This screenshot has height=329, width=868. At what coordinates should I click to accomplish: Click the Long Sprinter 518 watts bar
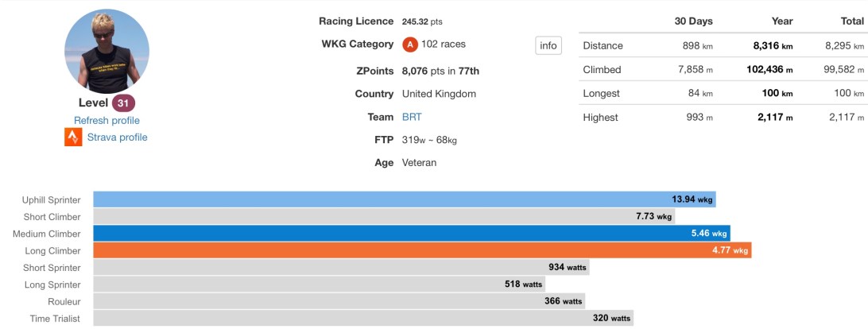click(x=319, y=284)
